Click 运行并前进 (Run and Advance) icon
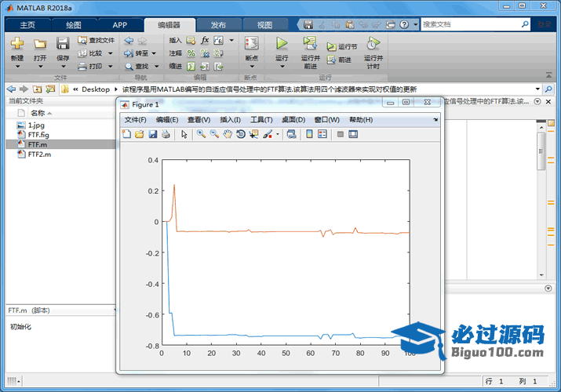The height and width of the screenshot is (392, 561). 310,43
